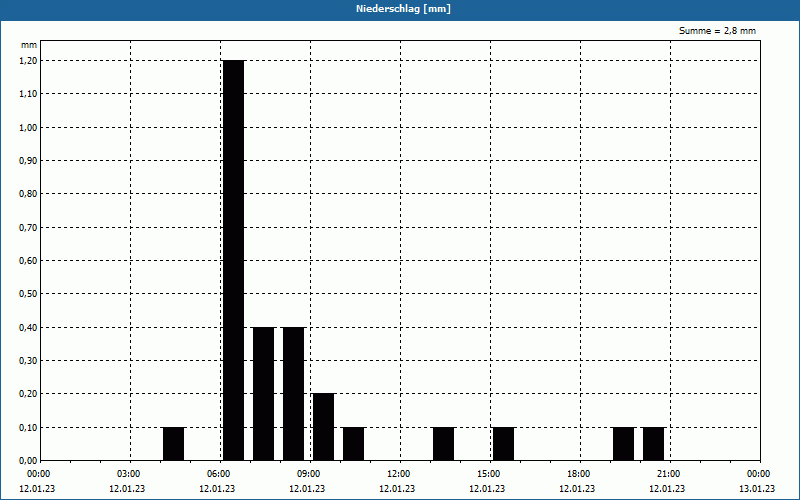Click the 15:00 time label
Viewport: 800px width, 500px height.
tap(489, 474)
